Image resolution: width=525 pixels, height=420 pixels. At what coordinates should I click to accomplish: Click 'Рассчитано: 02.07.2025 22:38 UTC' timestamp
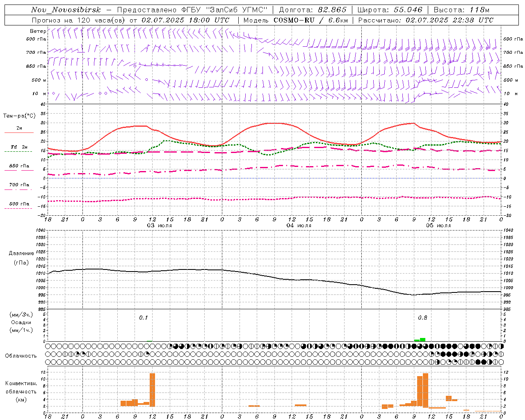(x=426, y=20)
